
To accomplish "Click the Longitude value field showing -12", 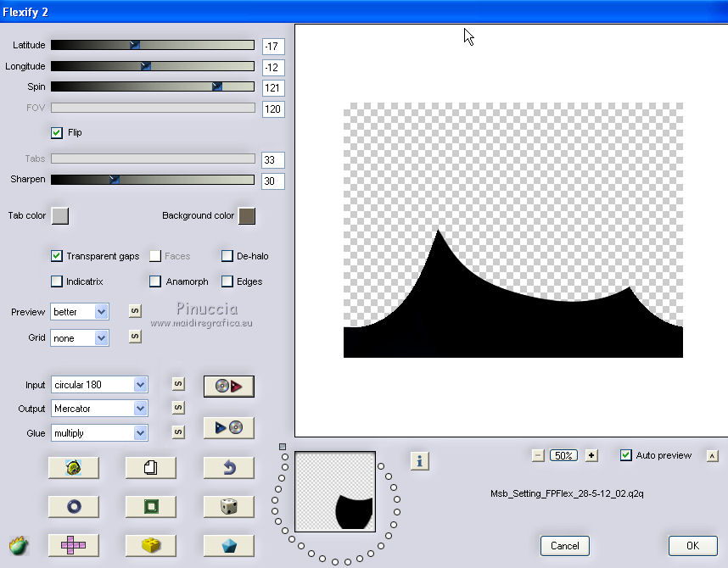I will pyautogui.click(x=273, y=67).
